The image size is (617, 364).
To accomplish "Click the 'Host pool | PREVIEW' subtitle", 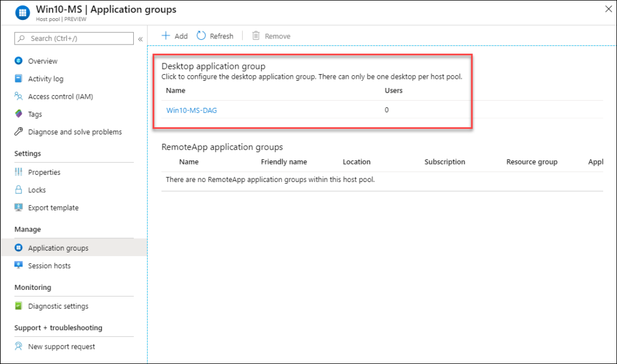I will pyautogui.click(x=61, y=19).
